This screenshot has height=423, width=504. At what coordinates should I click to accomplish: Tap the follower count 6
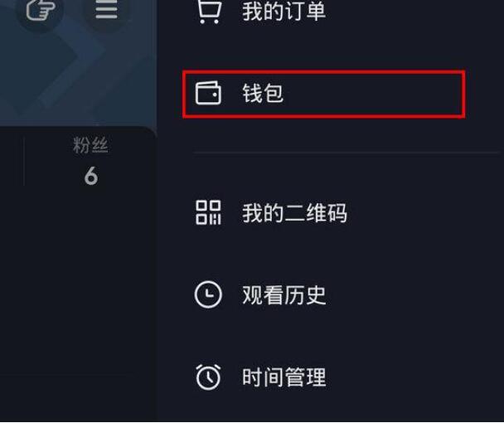tap(91, 176)
